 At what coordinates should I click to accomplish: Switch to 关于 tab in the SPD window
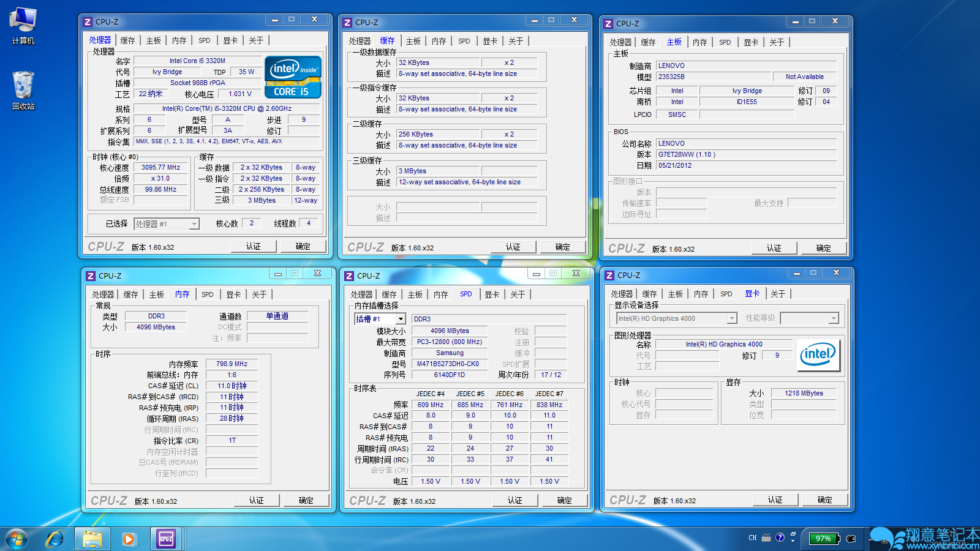518,294
